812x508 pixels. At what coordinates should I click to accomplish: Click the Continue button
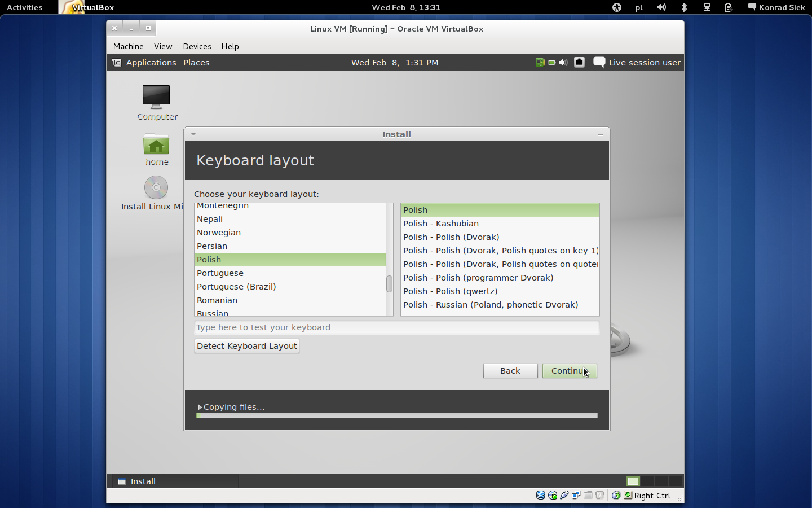(570, 371)
